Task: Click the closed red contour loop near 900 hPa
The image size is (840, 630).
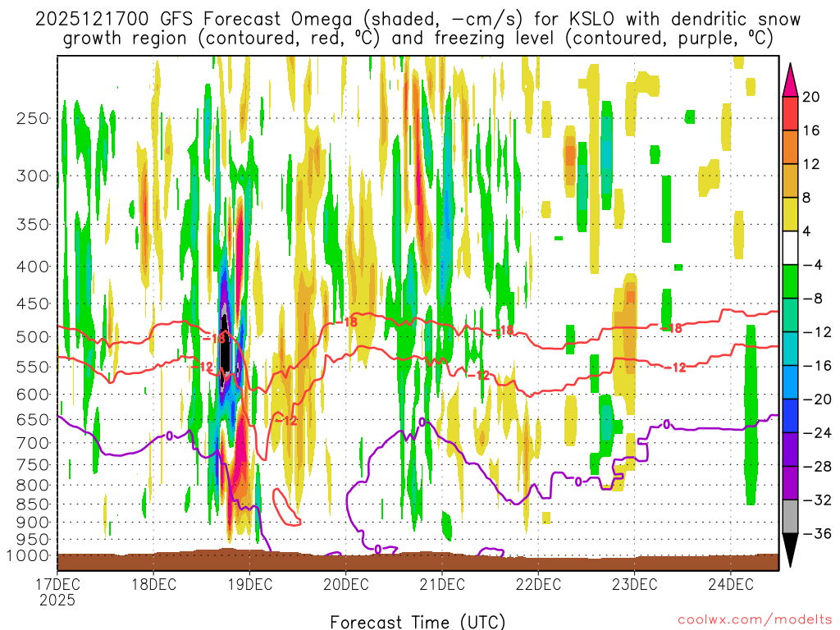Action: coord(285,507)
